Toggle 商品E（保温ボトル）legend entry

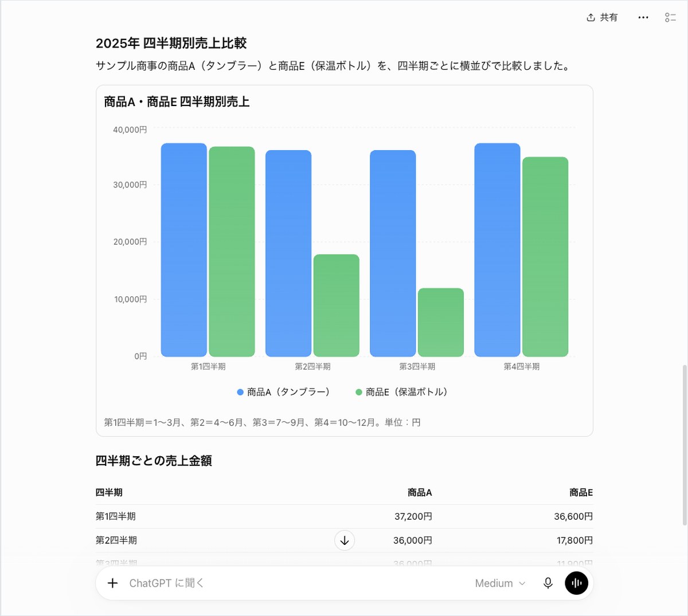click(402, 392)
